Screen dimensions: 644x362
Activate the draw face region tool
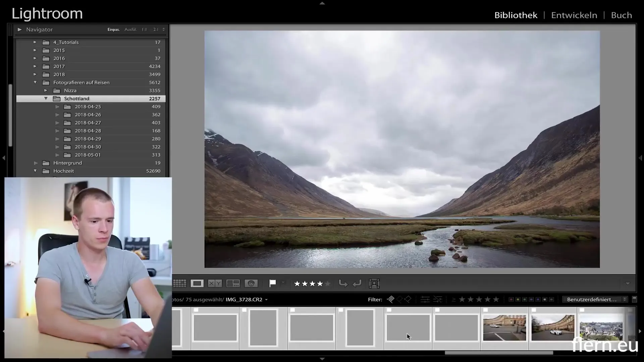[x=374, y=284]
